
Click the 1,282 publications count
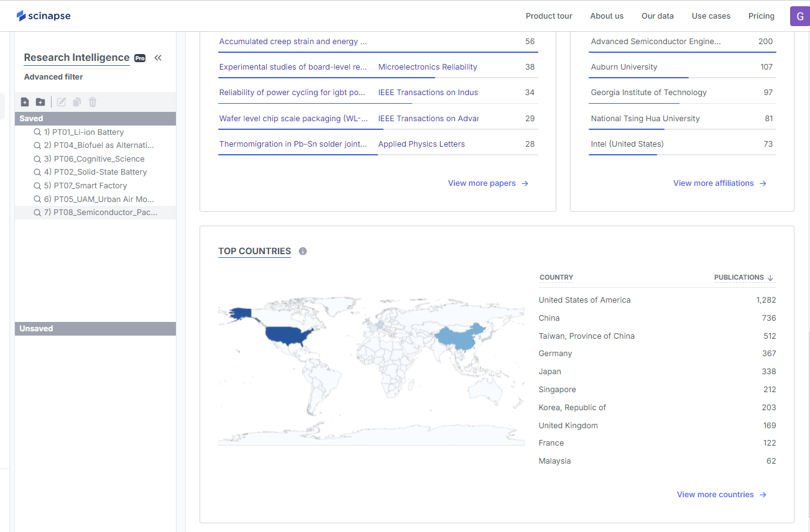766,300
